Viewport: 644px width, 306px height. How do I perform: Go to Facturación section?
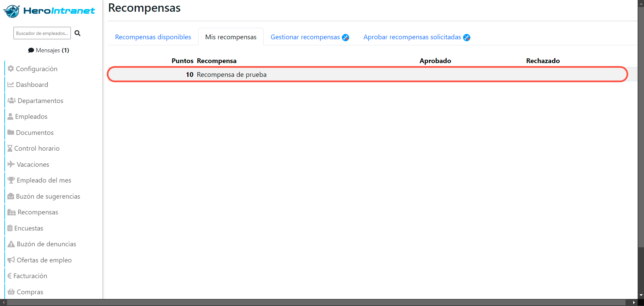coord(30,276)
